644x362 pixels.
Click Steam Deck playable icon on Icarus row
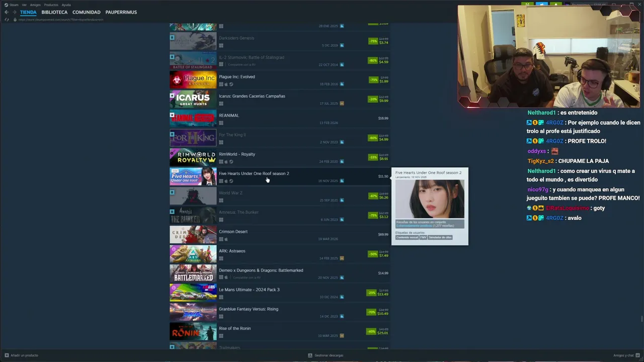tap(342, 103)
